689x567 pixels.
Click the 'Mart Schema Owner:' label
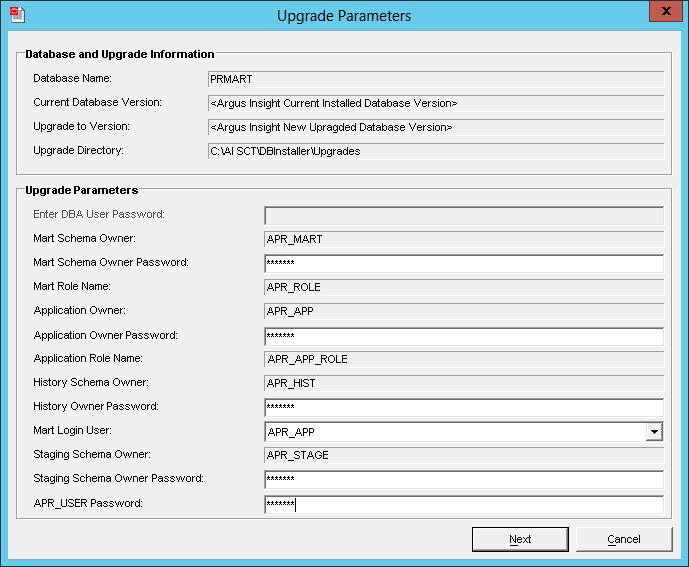coord(84,238)
